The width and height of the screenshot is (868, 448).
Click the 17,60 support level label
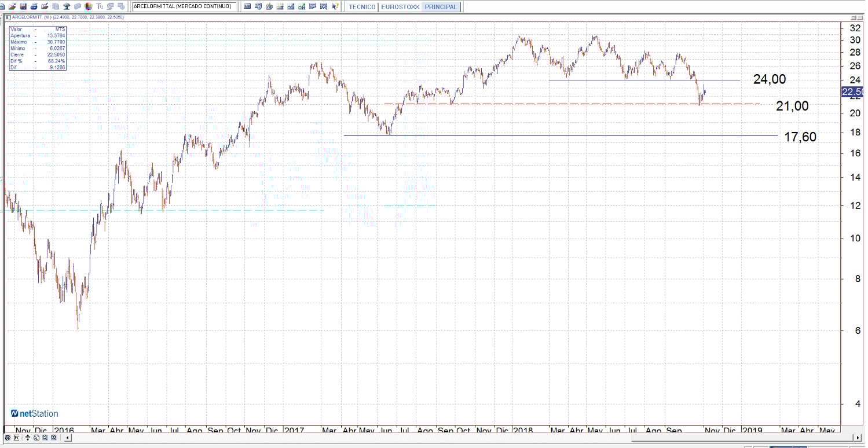pyautogui.click(x=800, y=137)
